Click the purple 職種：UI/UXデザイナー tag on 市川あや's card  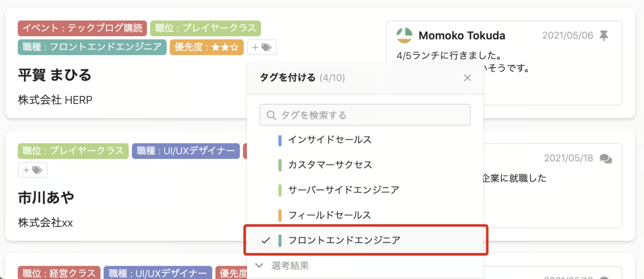[186, 151]
